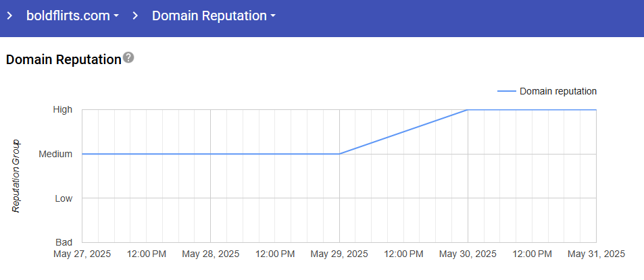Click the "High" reputation axis label
The height and width of the screenshot is (280, 644).
[63, 109]
